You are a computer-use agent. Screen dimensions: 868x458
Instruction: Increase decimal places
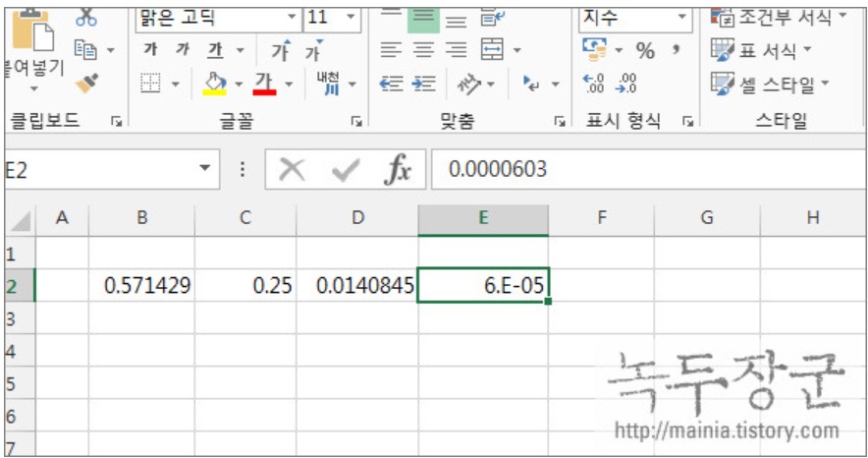point(593,84)
